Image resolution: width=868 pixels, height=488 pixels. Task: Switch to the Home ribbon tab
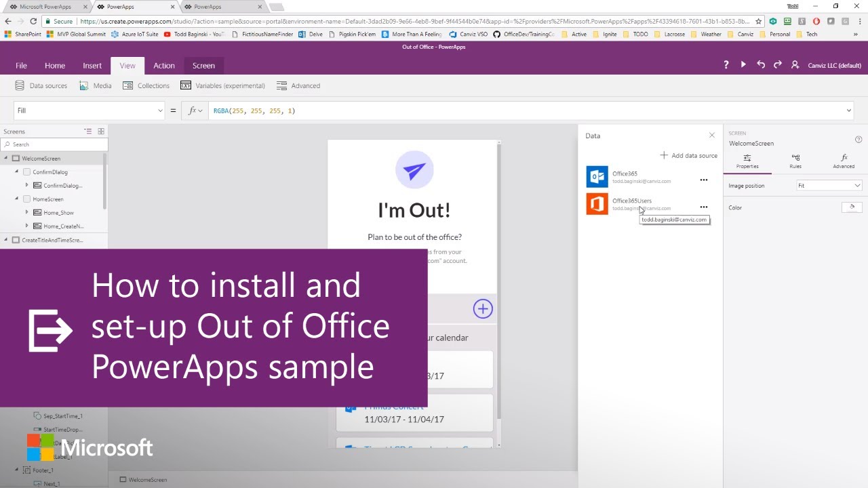tap(55, 66)
